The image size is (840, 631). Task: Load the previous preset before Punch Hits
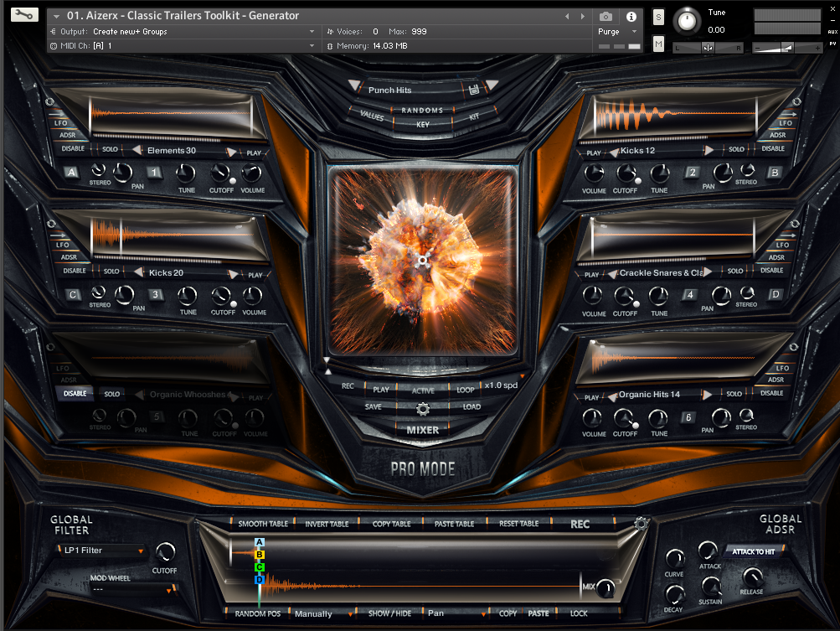354,85
